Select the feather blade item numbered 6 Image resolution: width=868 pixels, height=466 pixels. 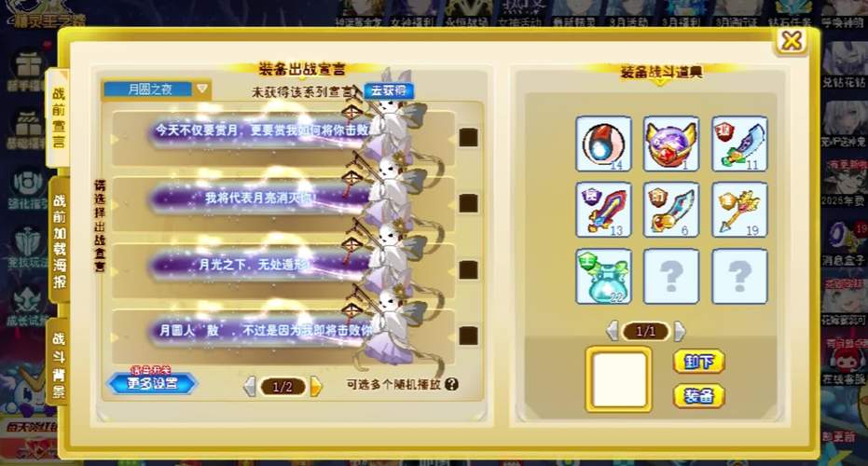[x=671, y=211]
